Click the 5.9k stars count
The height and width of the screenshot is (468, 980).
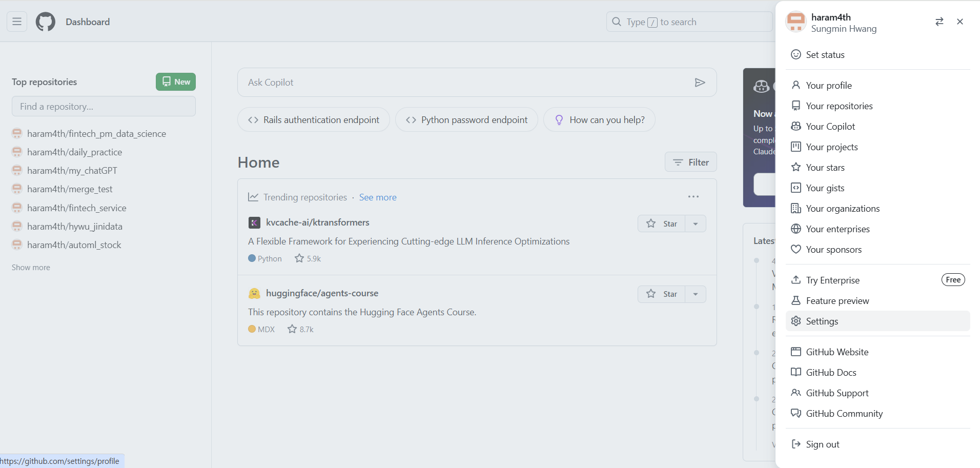click(x=308, y=258)
